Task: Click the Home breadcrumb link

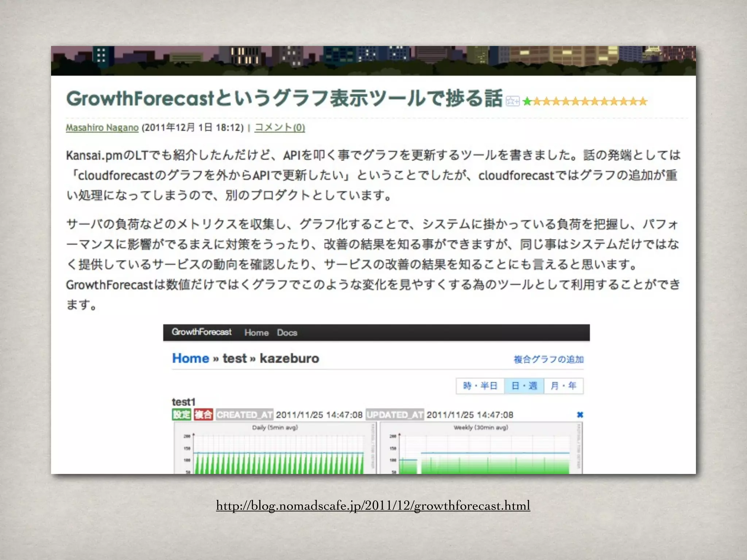Action: point(190,358)
